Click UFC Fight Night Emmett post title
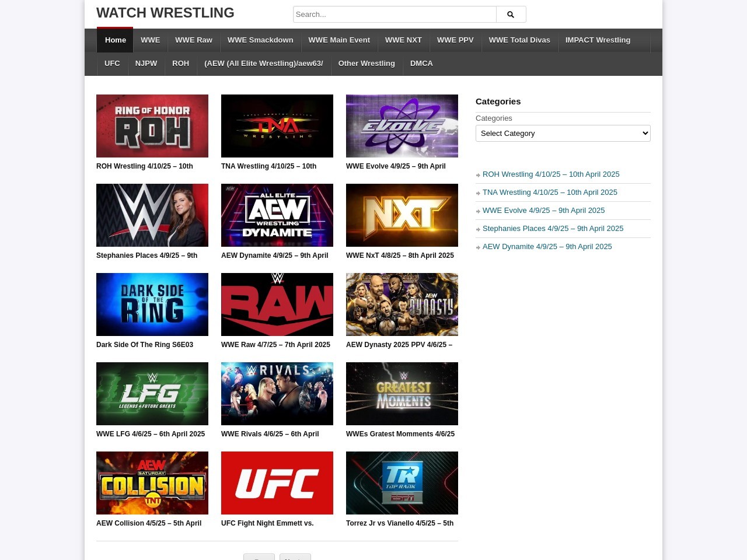This screenshot has width=747, height=560. click(267, 523)
